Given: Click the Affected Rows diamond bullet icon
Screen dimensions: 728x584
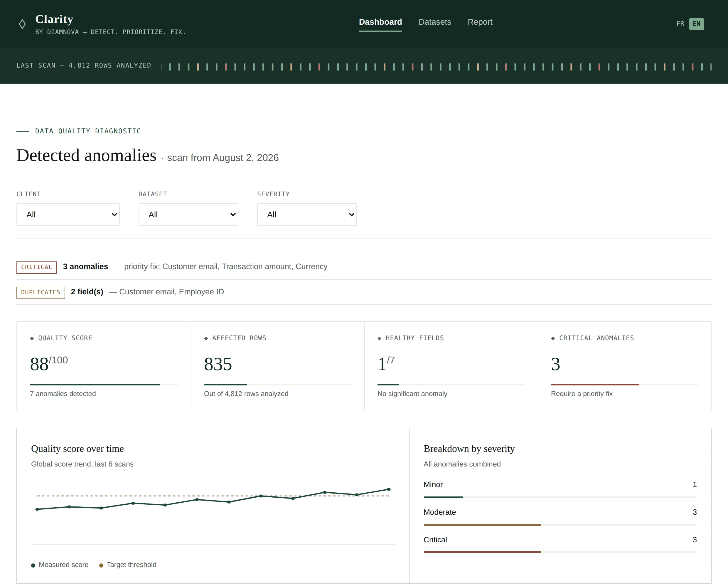Looking at the screenshot, I should click(206, 338).
